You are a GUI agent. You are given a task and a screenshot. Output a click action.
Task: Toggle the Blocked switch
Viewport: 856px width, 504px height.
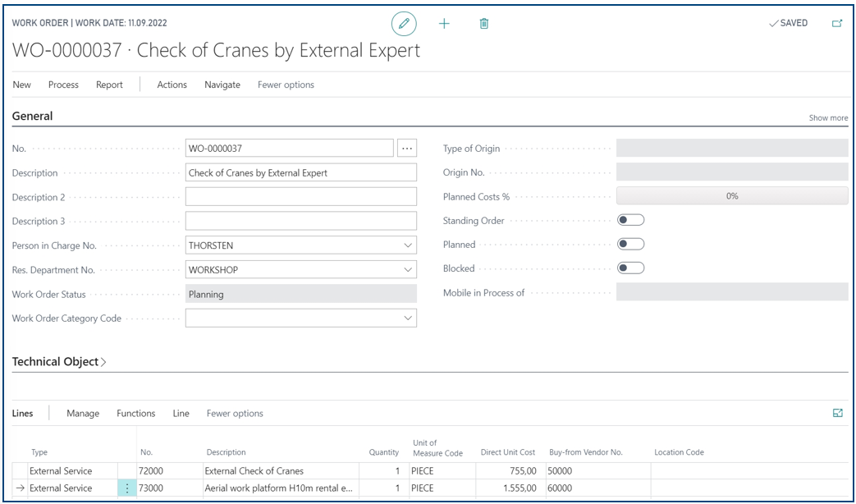[630, 268]
